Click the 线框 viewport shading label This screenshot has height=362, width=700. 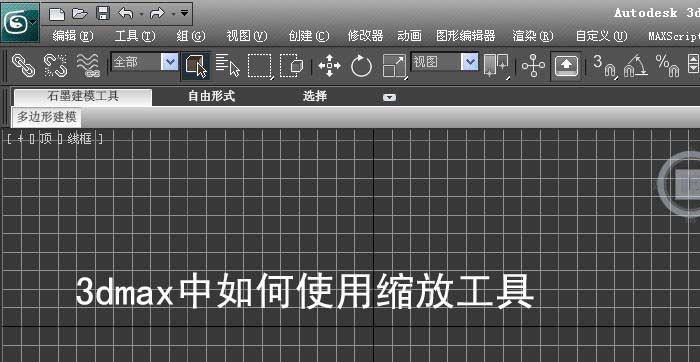coord(80,139)
